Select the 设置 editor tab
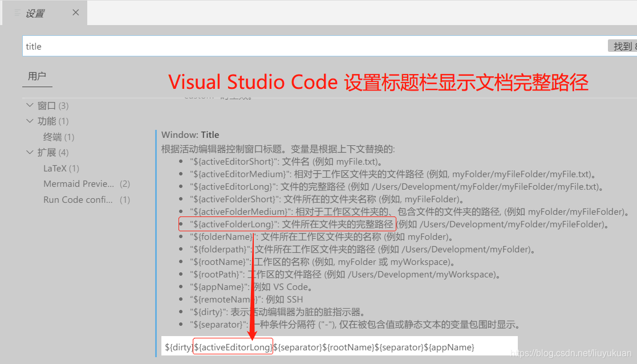 tap(44, 13)
